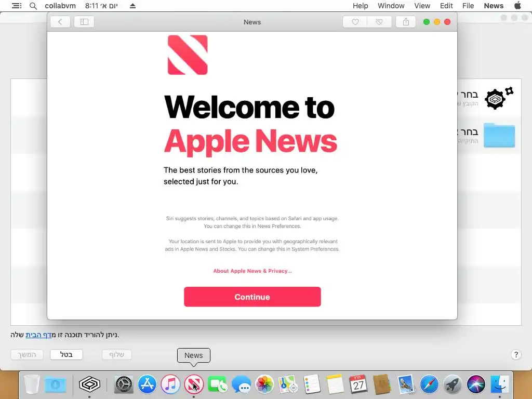The height and width of the screenshot is (399, 532).
Task: Open the Edit menu
Action: pyautogui.click(x=446, y=6)
